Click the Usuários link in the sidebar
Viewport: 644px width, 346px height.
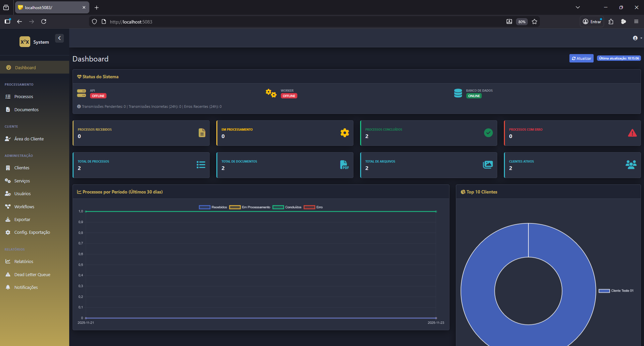point(22,194)
